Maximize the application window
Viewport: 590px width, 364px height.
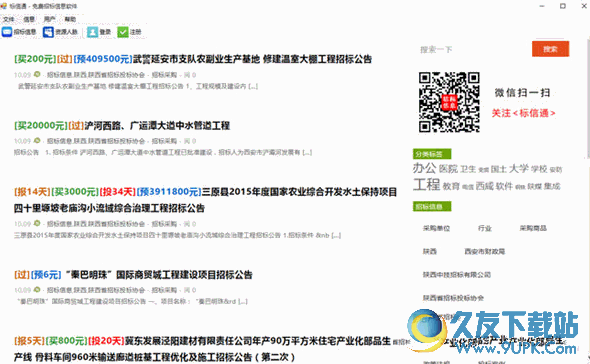pyautogui.click(x=563, y=6)
